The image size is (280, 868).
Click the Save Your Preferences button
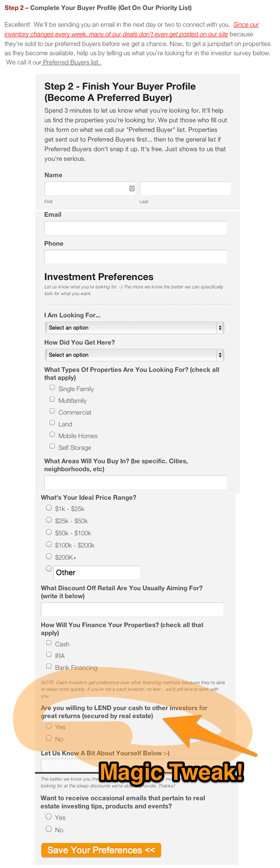coord(101,850)
